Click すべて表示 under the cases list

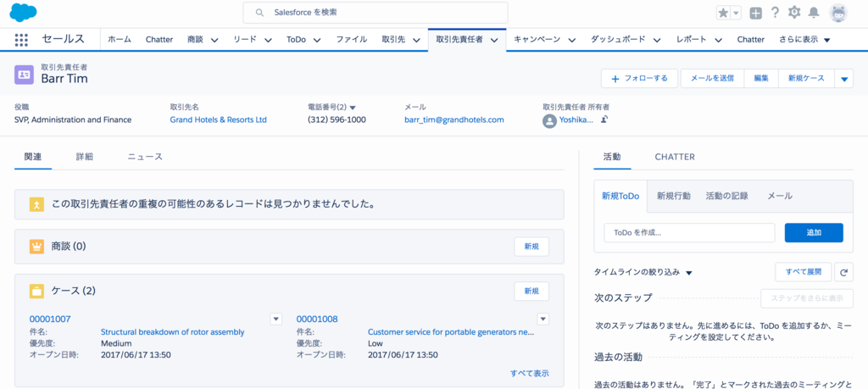[530, 374]
